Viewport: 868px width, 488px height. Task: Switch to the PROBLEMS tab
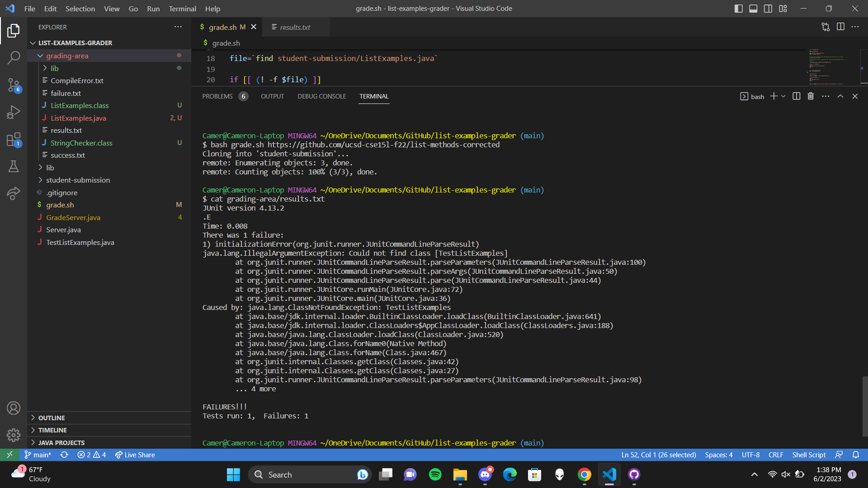(217, 96)
